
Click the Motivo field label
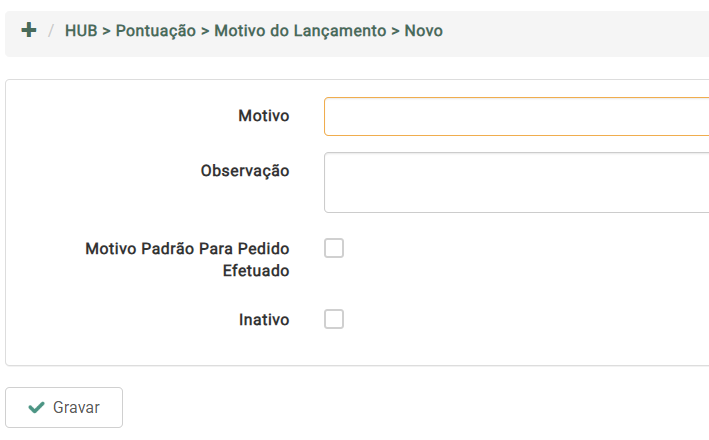[x=264, y=116]
